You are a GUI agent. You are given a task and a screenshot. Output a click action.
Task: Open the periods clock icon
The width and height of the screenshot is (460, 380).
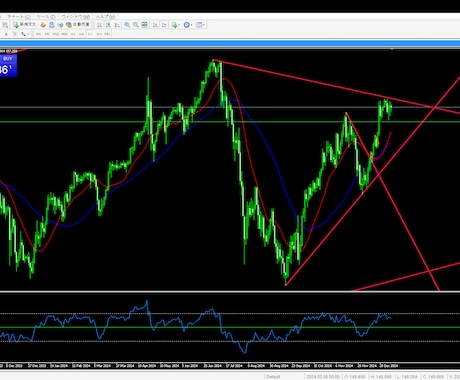coord(186,25)
